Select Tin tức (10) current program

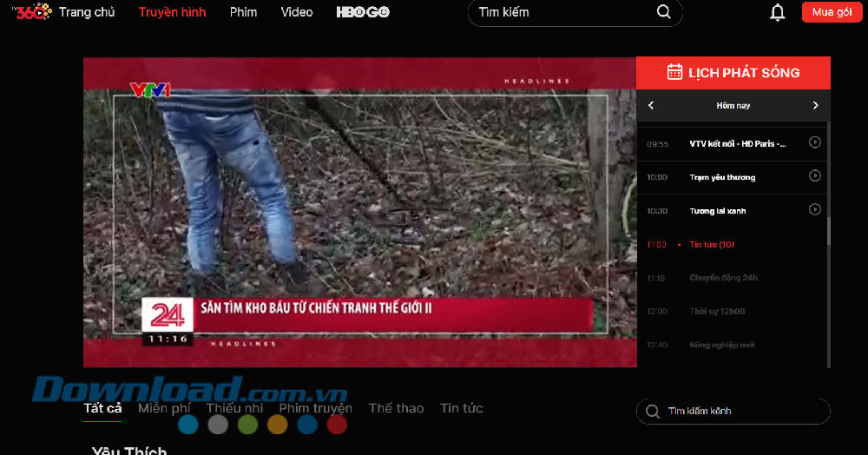point(712,244)
